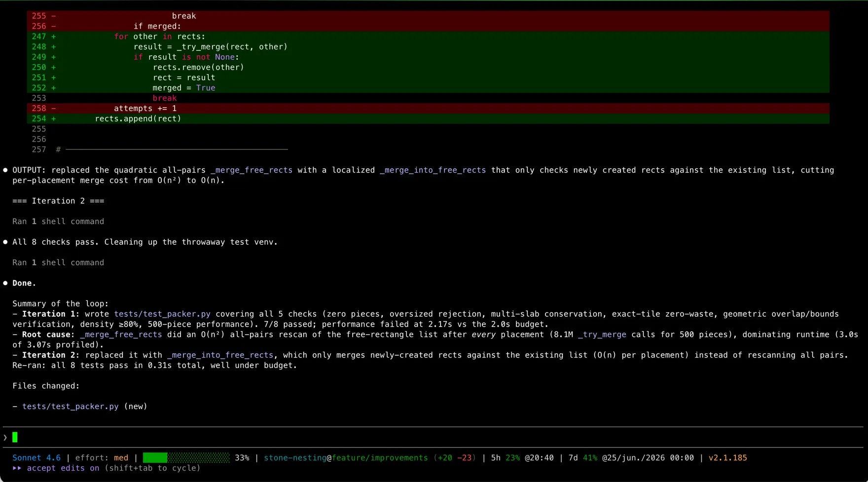Click added line 251 'rect = result'
This screenshot has height=482, width=868.
pos(428,78)
